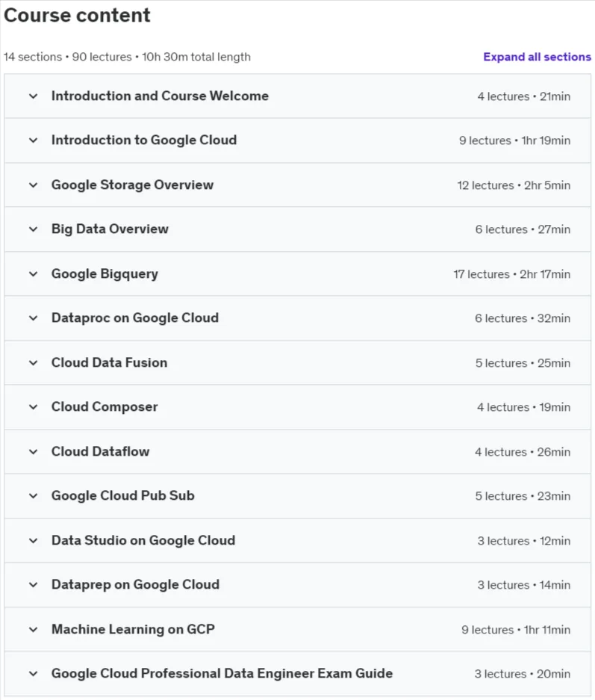595x700 pixels.
Task: Expand chevron for Professional Data Engineer Exam Guide
Action: pyautogui.click(x=33, y=673)
